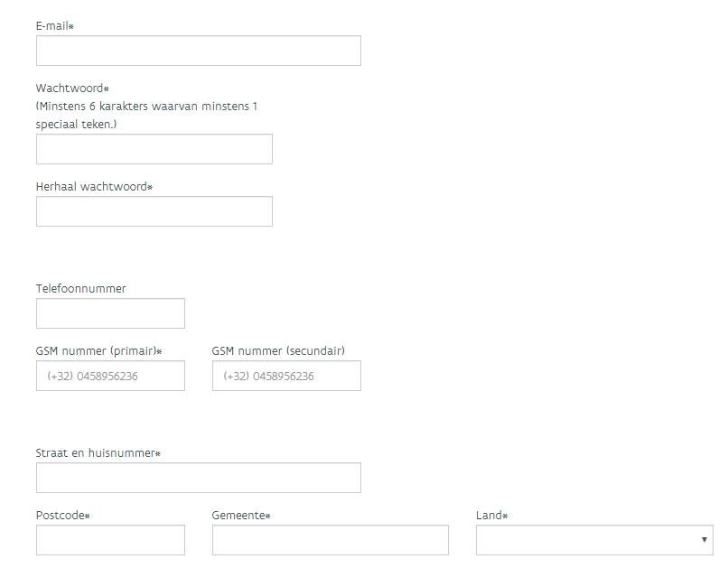Click the Land label text
The image size is (728, 568).
(490, 516)
